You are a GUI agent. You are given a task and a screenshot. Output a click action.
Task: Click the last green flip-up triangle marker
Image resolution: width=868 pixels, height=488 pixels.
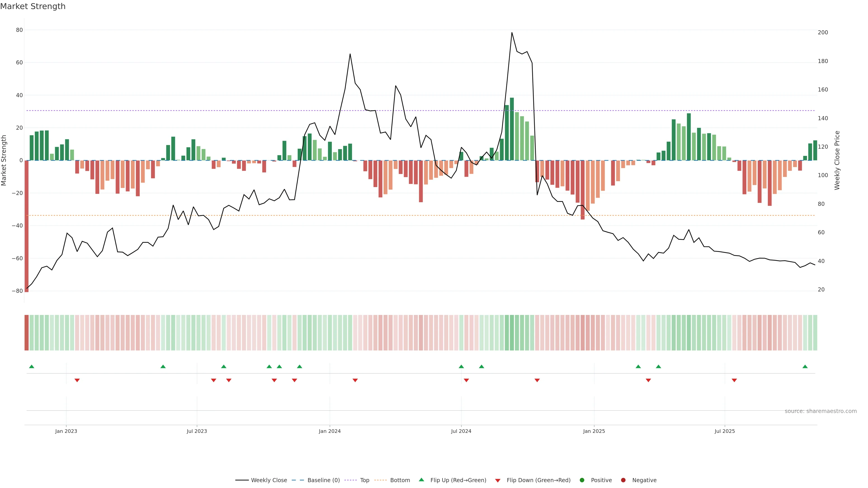(x=805, y=366)
